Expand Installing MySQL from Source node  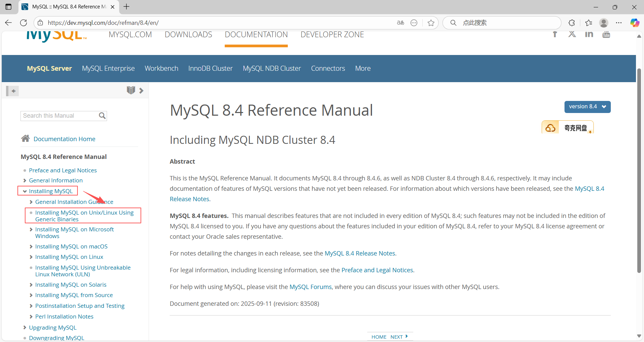click(x=31, y=295)
